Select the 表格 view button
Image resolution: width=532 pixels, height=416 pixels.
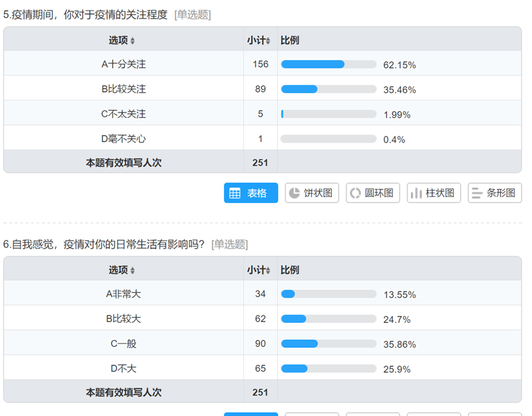(251, 193)
